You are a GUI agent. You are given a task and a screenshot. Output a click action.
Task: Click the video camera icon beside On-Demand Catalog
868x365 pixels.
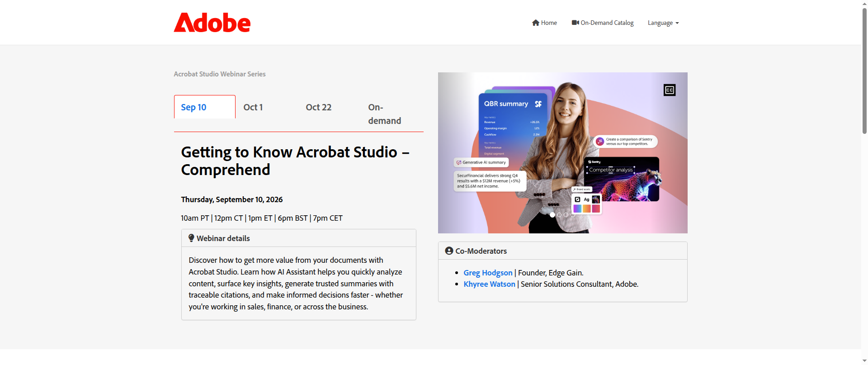coord(575,23)
